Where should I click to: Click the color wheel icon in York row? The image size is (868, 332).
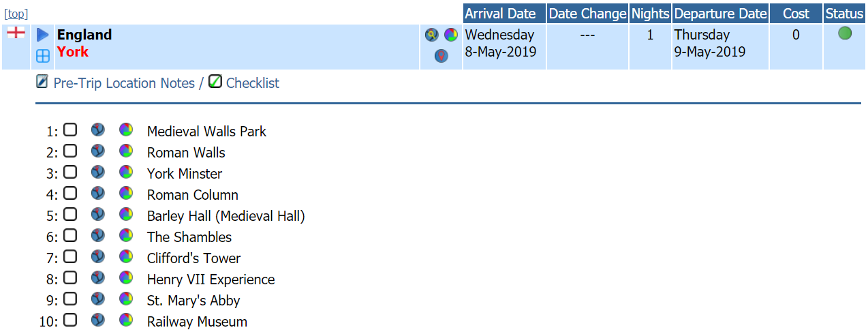pos(451,35)
